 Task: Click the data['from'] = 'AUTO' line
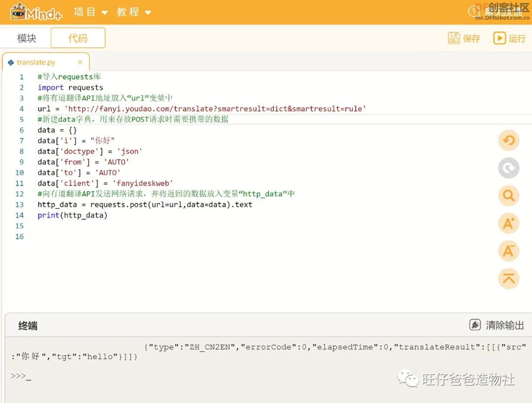pyautogui.click(x=83, y=162)
